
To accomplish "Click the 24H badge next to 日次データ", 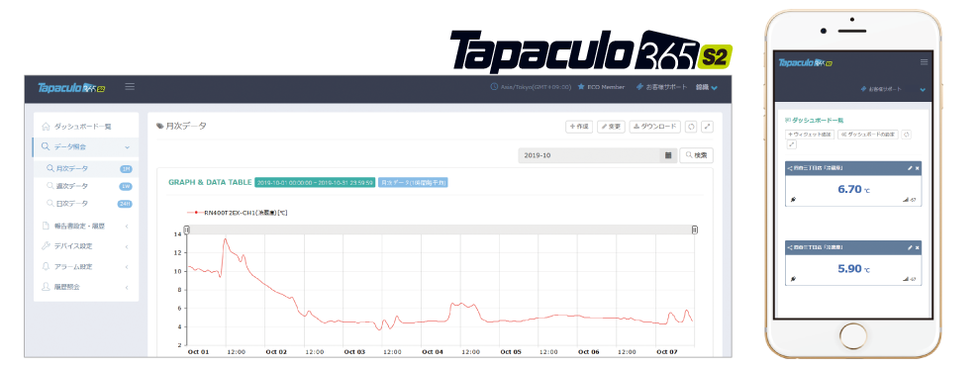I will [x=125, y=204].
